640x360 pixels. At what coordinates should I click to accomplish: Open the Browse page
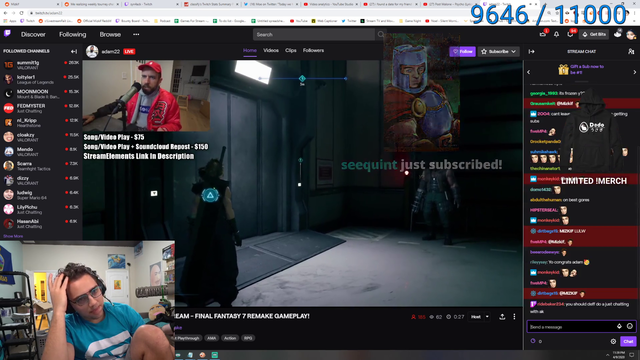(x=110, y=35)
